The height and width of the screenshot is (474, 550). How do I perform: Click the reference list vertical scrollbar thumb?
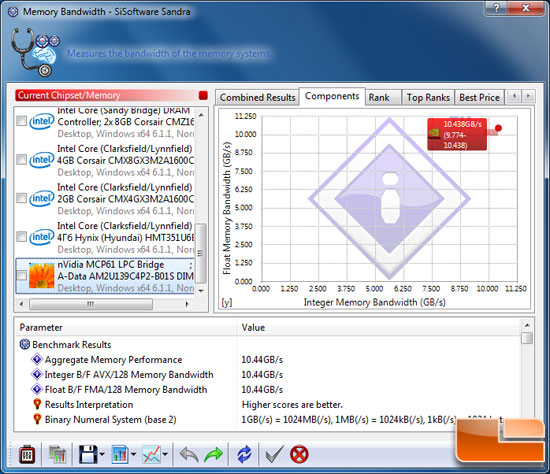(201, 253)
